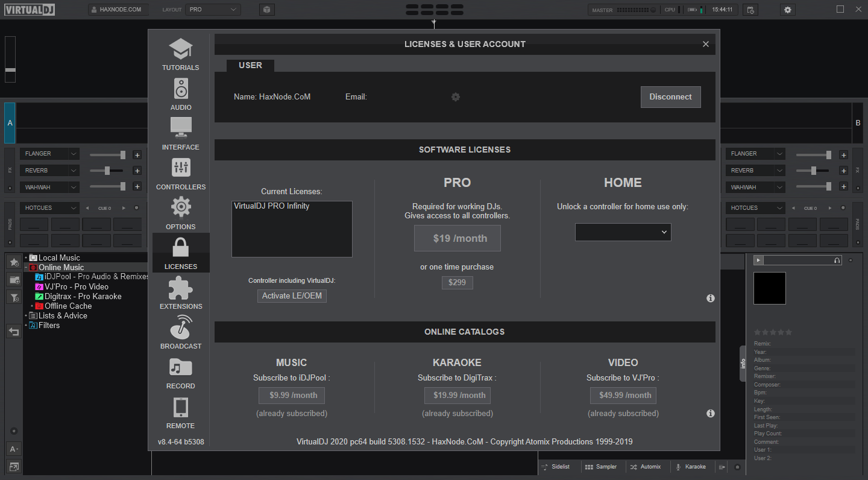Select deck B indicator
This screenshot has height=480, width=868.
point(858,123)
